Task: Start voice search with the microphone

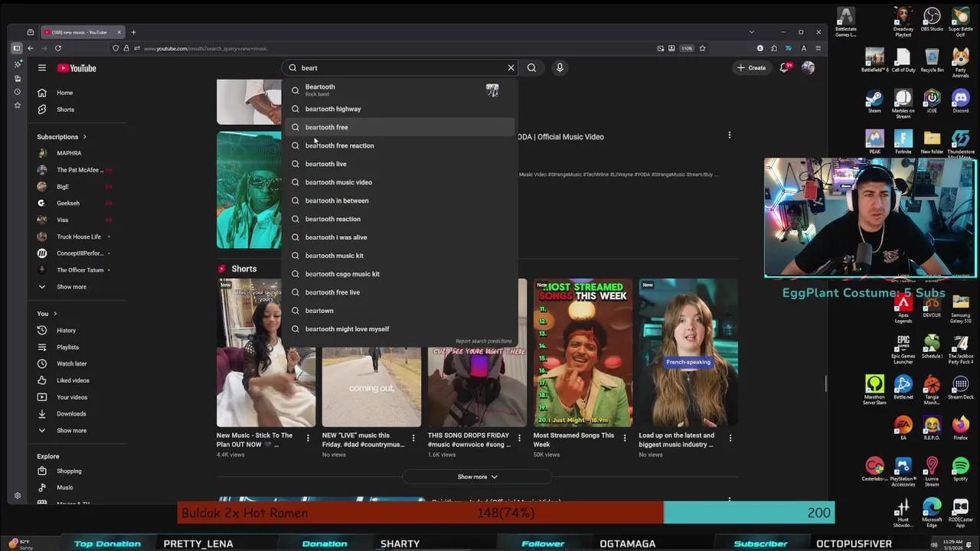Action: [x=560, y=68]
